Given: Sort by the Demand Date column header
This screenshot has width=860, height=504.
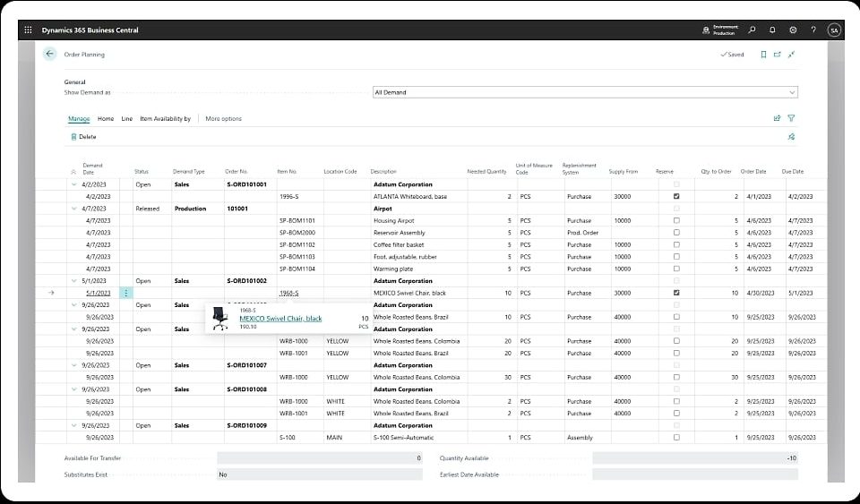Looking at the screenshot, I should pyautogui.click(x=92, y=168).
